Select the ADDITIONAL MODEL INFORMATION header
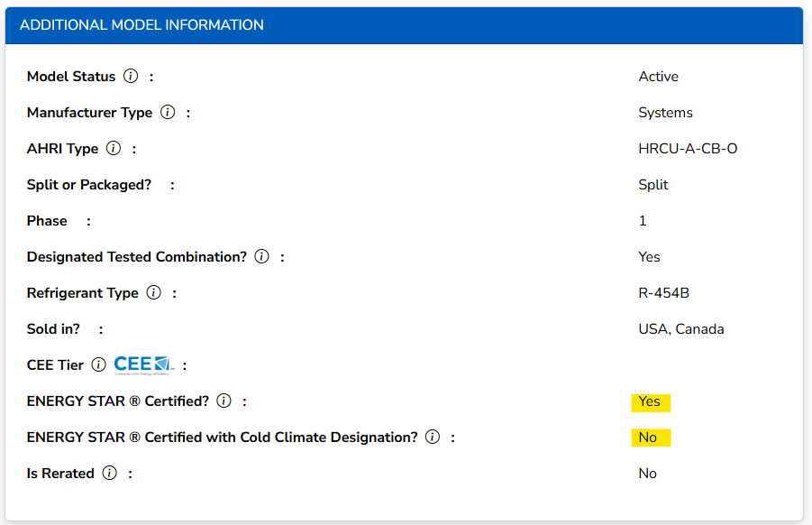The width and height of the screenshot is (812, 525). pos(141,25)
